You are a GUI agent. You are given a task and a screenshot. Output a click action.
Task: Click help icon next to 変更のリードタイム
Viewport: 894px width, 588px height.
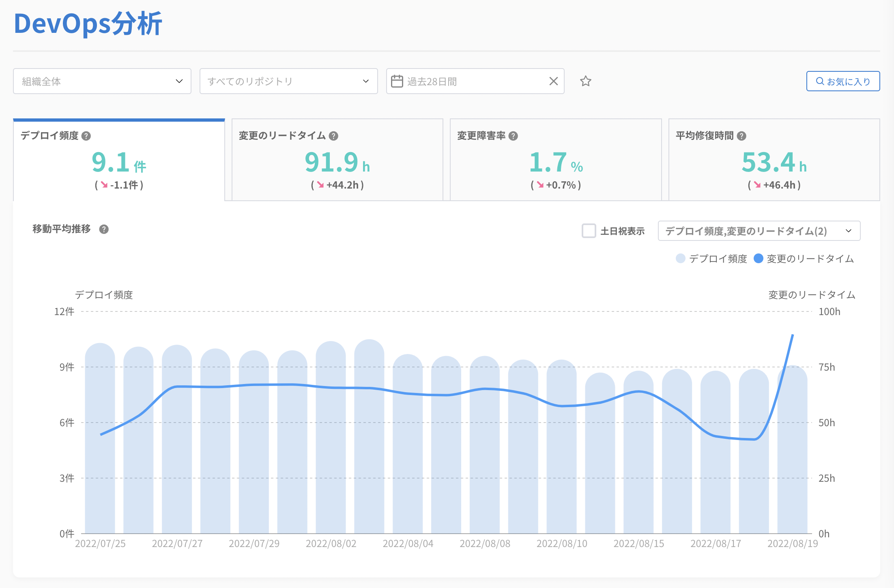pos(333,136)
